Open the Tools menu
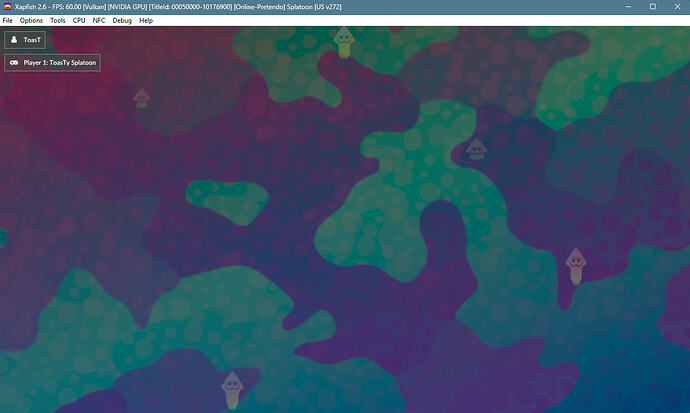This screenshot has width=690, height=413. coord(57,20)
